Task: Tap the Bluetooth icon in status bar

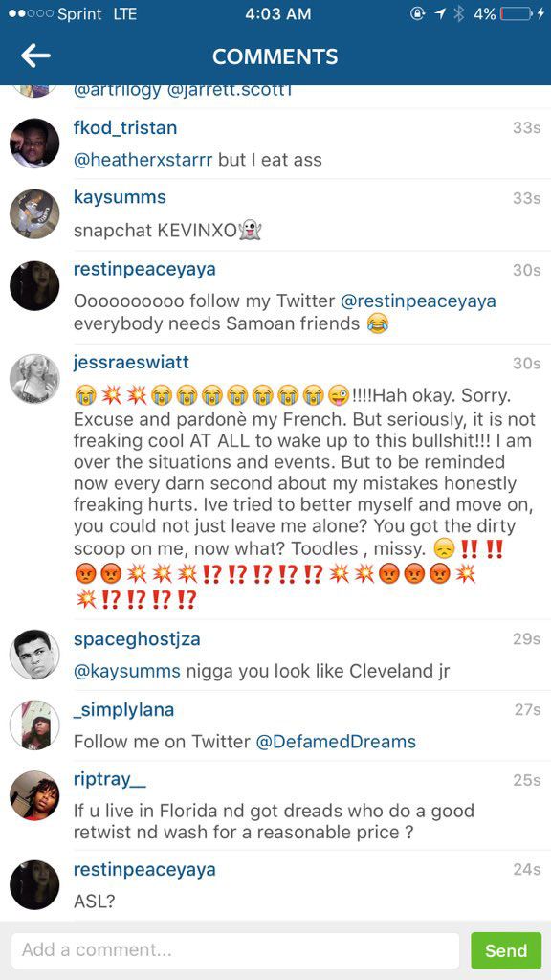Action: tap(459, 13)
